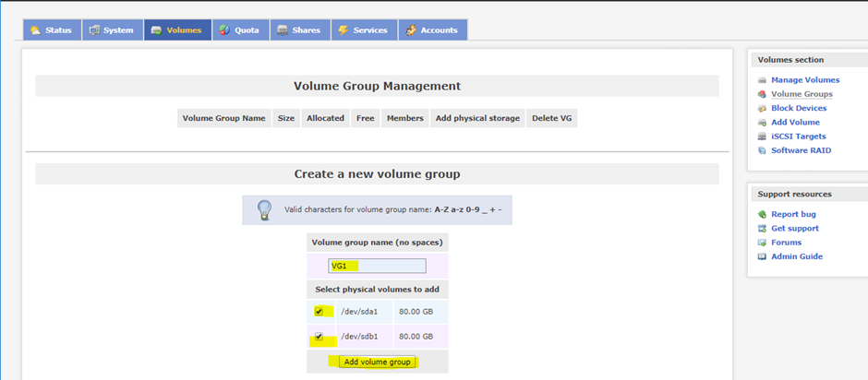Click the Create a new volume group heading
This screenshot has width=868, height=380.
(377, 174)
